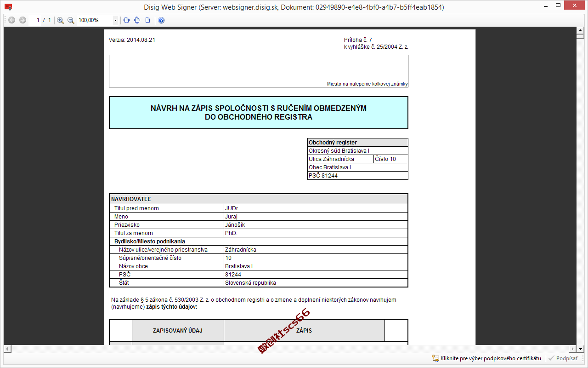Click the 100,00% zoom value field
This screenshot has height=368, width=588.
[x=94, y=20]
